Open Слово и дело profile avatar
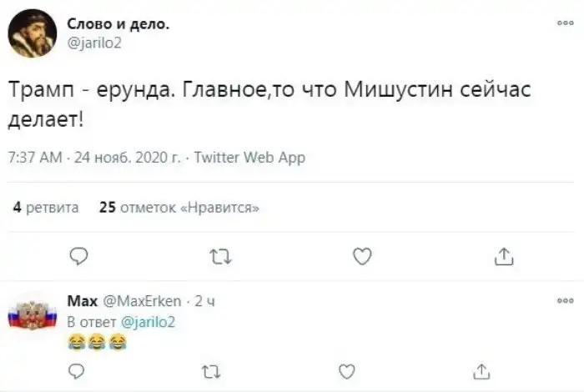The width and height of the screenshot is (584, 392). tap(29, 33)
